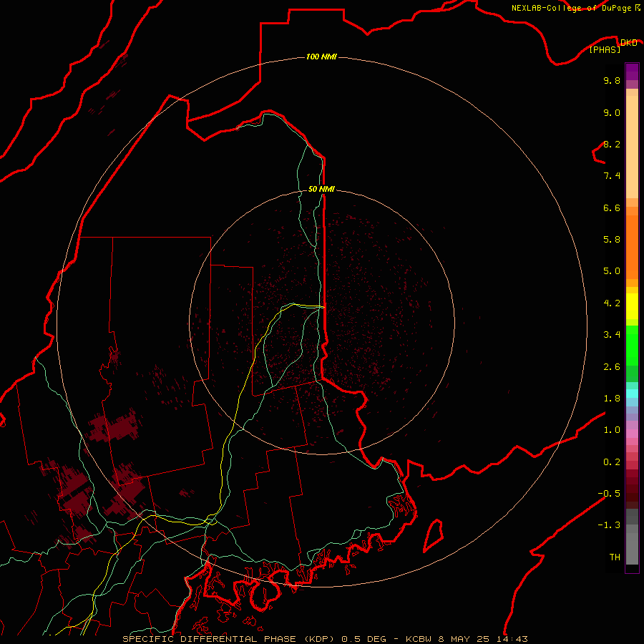
Task: Click the SPECIFIC DIFFERENTIAL PHASE title text
Action: (x=209, y=639)
